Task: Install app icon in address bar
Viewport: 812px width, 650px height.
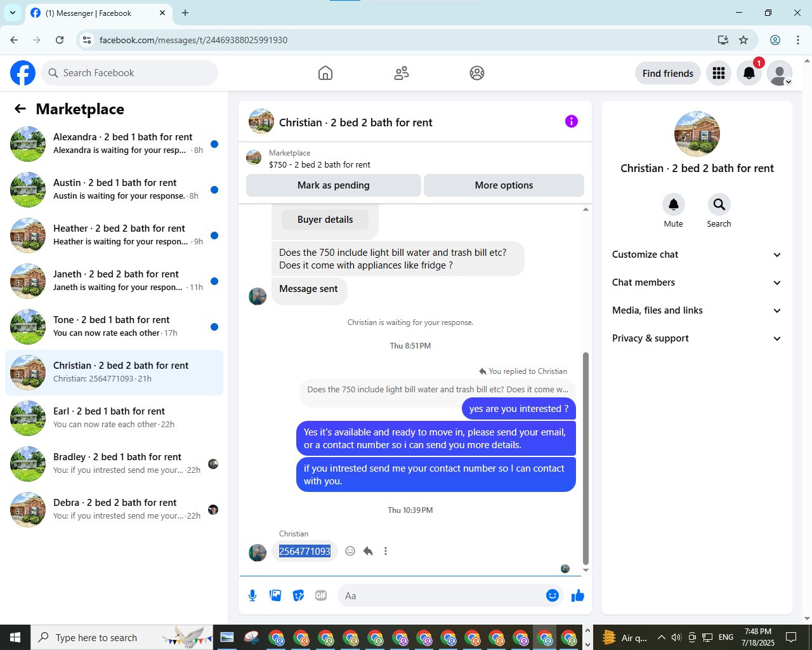Action: click(723, 40)
